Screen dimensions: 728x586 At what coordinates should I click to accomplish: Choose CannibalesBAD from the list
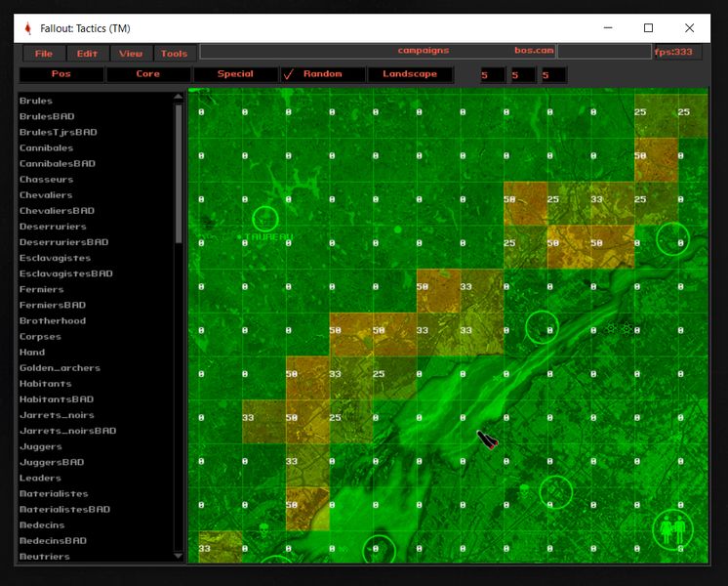pos(58,163)
